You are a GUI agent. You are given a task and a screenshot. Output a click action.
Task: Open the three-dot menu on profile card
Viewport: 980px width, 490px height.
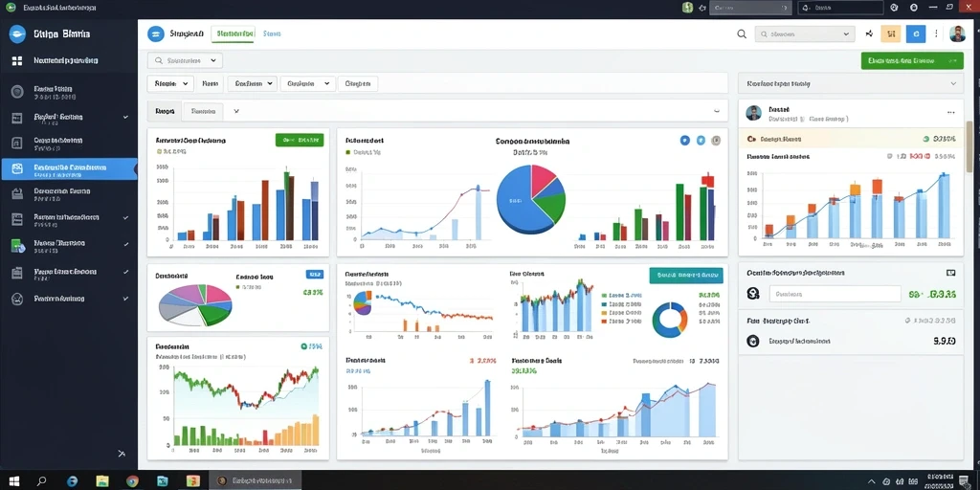point(950,113)
